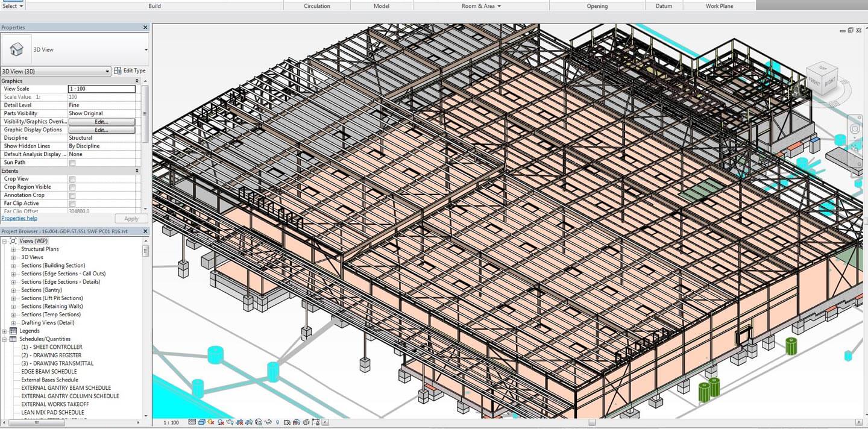Click the Datum ribbon panel label
The height and width of the screenshot is (429, 868).
[664, 6]
